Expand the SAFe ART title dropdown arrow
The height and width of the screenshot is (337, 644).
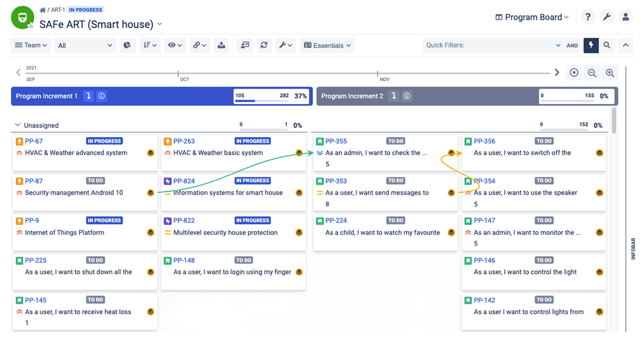(x=160, y=24)
